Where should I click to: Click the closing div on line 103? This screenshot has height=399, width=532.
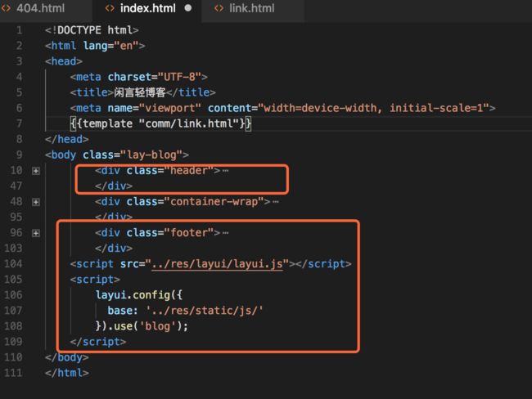[x=114, y=249]
